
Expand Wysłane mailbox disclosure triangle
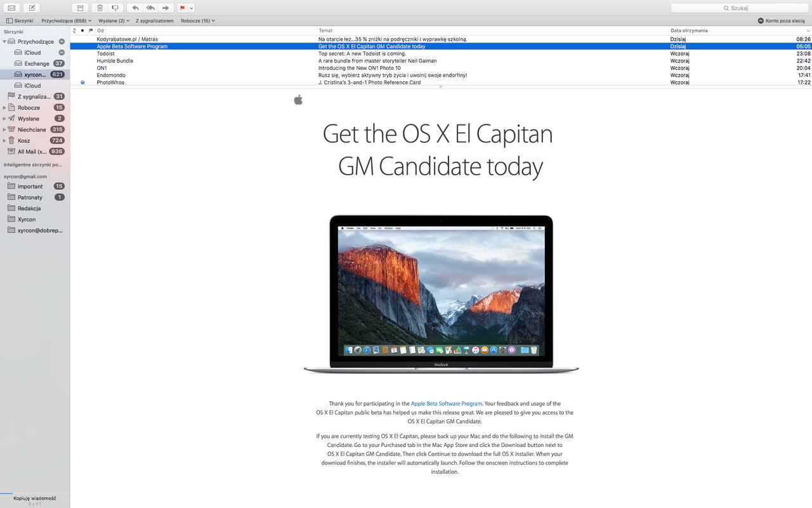pyautogui.click(x=4, y=119)
